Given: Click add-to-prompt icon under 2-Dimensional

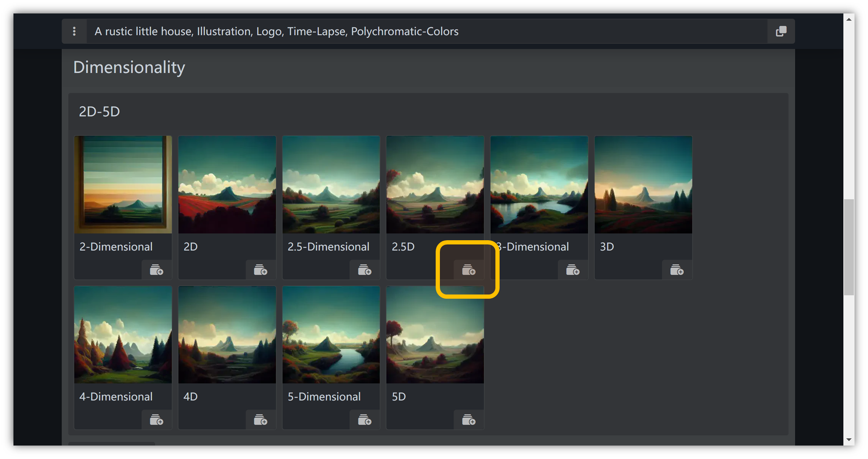Looking at the screenshot, I should point(156,270).
